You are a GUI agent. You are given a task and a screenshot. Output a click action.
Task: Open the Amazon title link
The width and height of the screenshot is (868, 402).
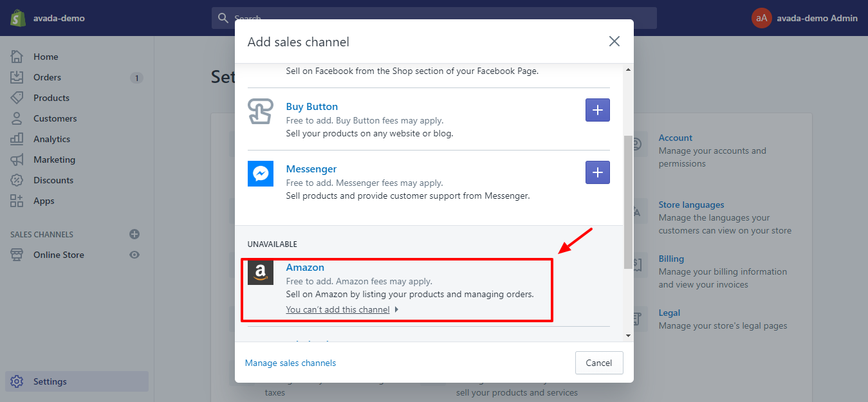pos(305,268)
